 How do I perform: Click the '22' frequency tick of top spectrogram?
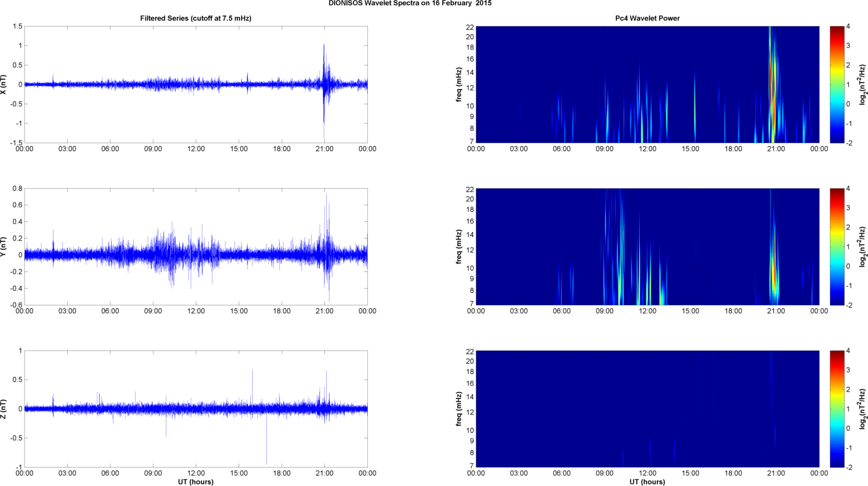pos(470,27)
